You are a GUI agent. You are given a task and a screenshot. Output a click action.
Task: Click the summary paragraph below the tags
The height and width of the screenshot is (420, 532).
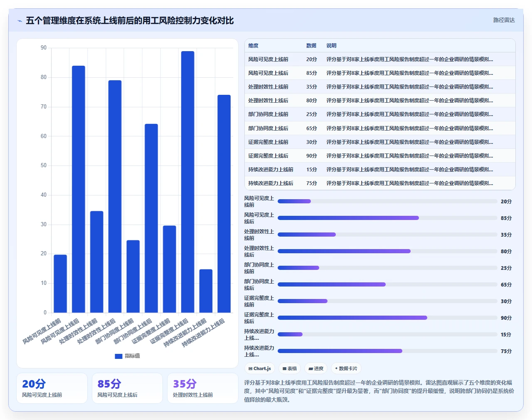(379, 391)
